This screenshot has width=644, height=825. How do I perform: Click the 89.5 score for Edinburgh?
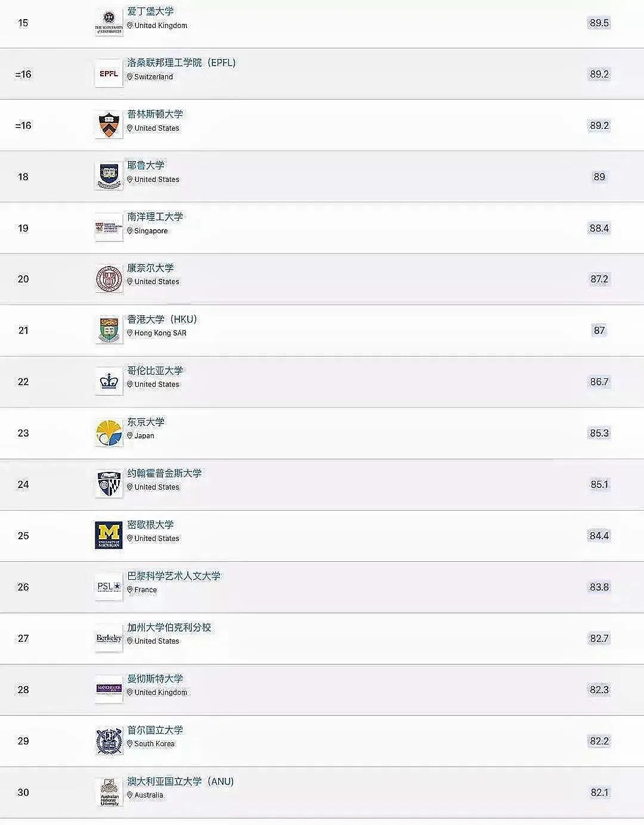point(599,23)
